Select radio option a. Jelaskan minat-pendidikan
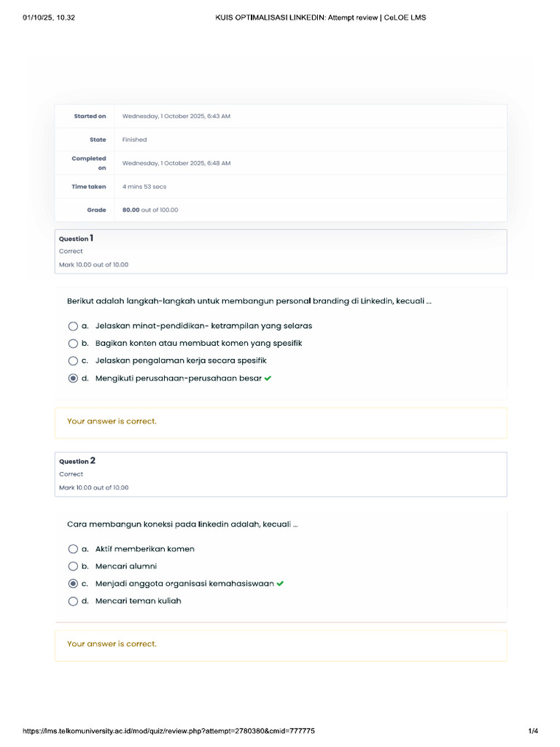560x747 pixels. [x=73, y=326]
